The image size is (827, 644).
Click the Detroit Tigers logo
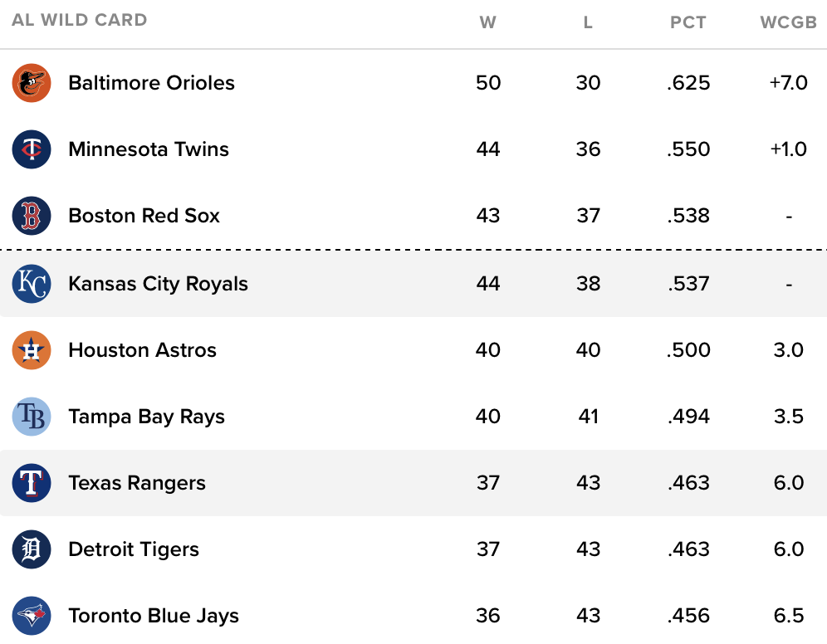(32, 549)
